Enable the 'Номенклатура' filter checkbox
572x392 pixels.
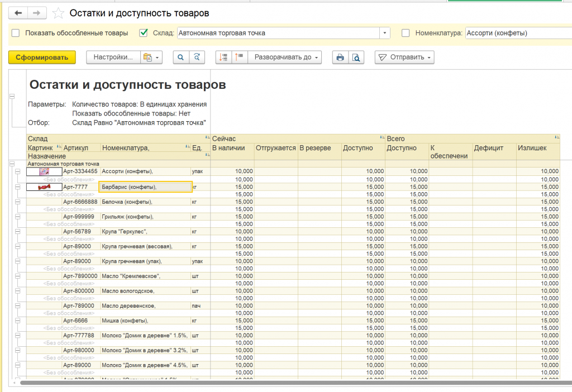click(x=406, y=33)
